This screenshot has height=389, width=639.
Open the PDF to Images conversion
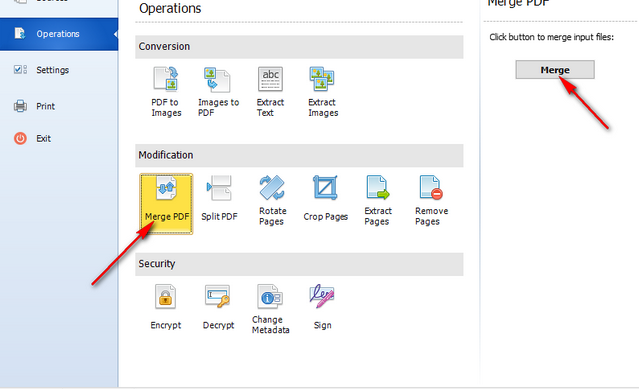coord(166,92)
